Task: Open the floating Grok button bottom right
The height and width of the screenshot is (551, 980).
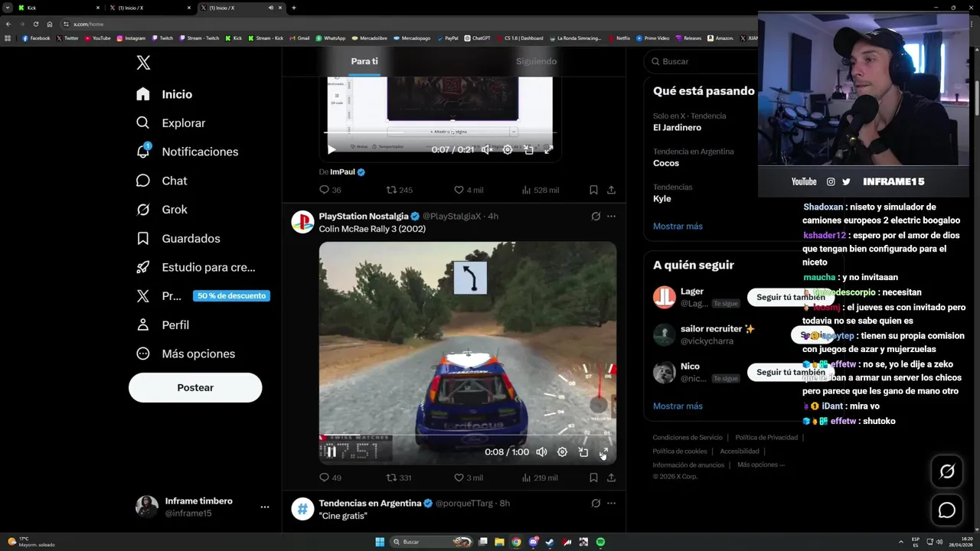Action: [x=947, y=472]
